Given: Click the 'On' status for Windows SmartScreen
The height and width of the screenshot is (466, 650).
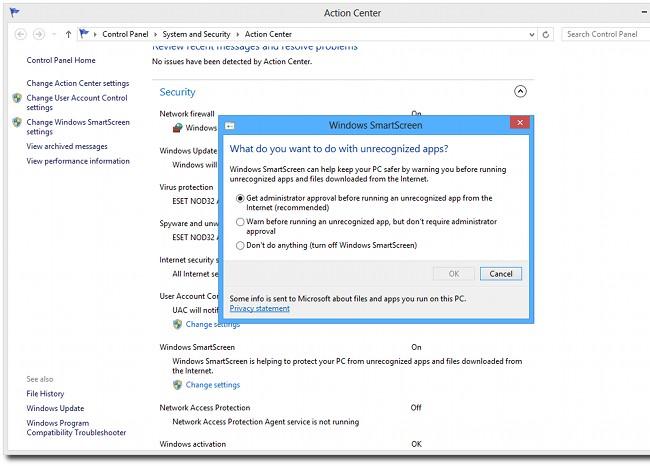Looking at the screenshot, I should tap(416, 347).
